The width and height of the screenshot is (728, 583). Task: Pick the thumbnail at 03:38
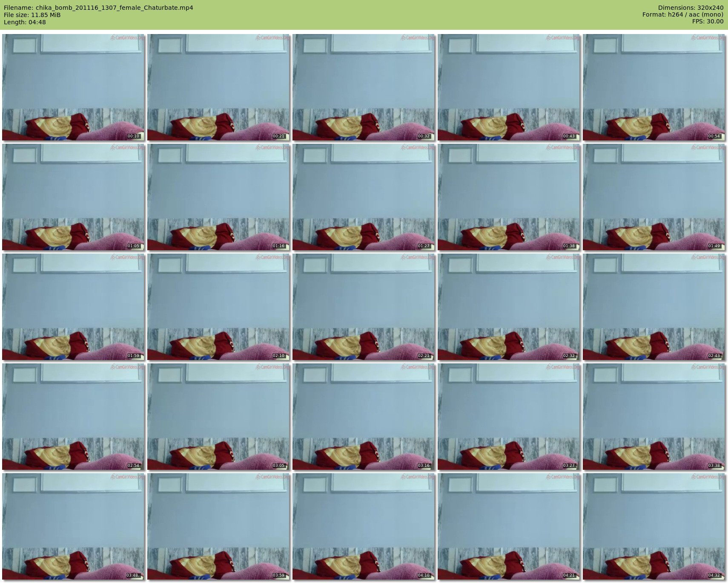point(654,417)
